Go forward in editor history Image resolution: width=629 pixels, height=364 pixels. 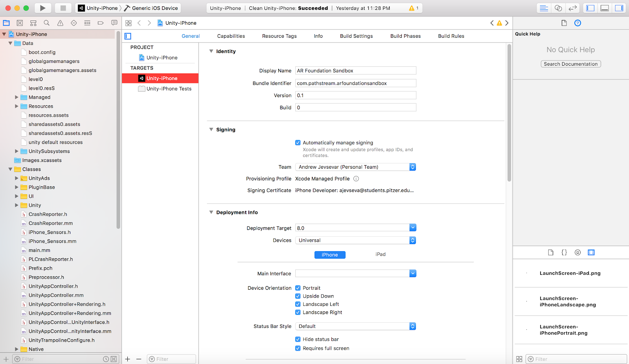click(x=149, y=23)
